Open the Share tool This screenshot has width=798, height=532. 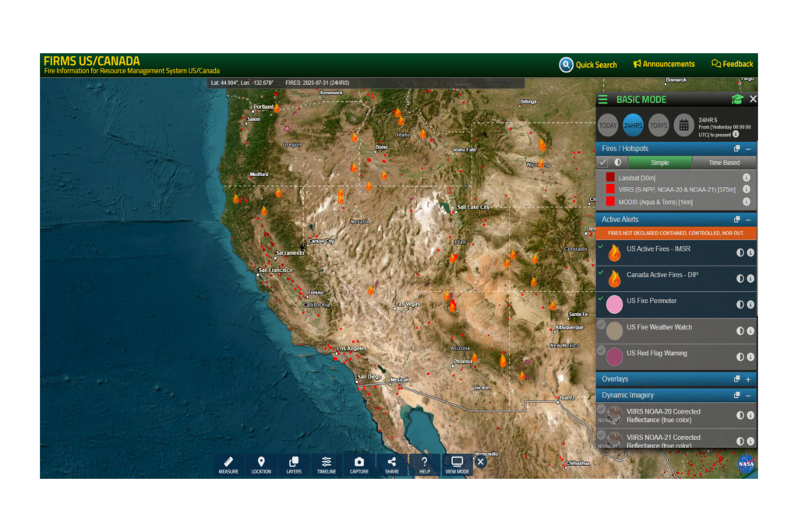coord(392,465)
